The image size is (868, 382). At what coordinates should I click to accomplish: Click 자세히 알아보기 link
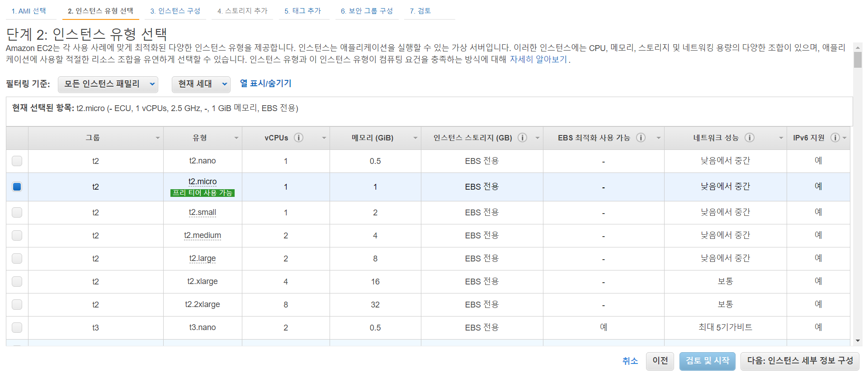coord(538,60)
